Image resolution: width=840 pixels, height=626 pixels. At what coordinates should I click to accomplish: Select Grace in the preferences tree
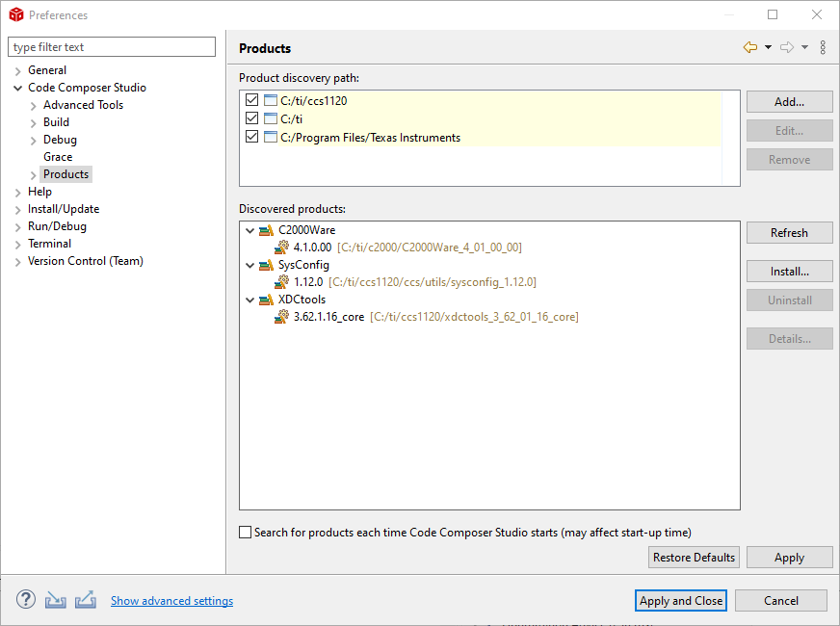(58, 157)
